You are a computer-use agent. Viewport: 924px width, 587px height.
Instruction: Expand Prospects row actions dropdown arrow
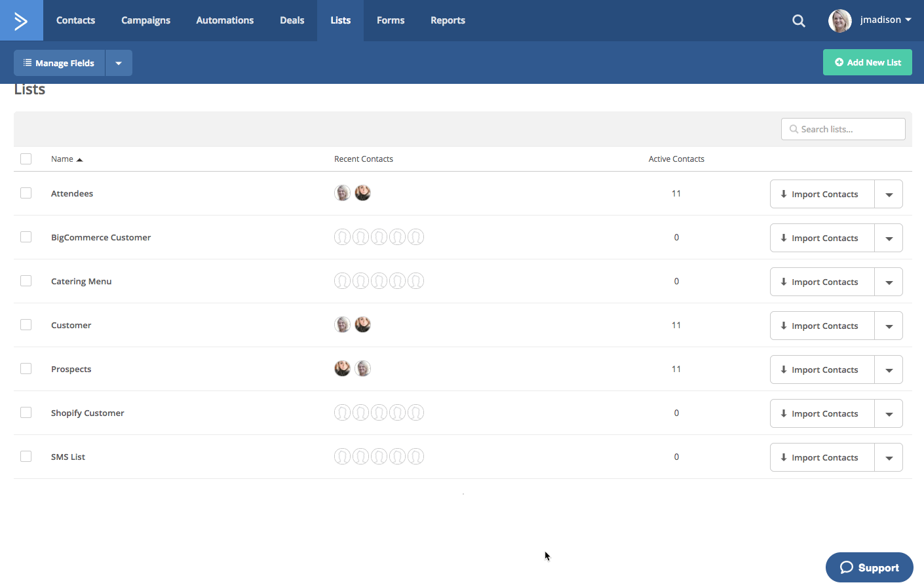[x=889, y=370]
